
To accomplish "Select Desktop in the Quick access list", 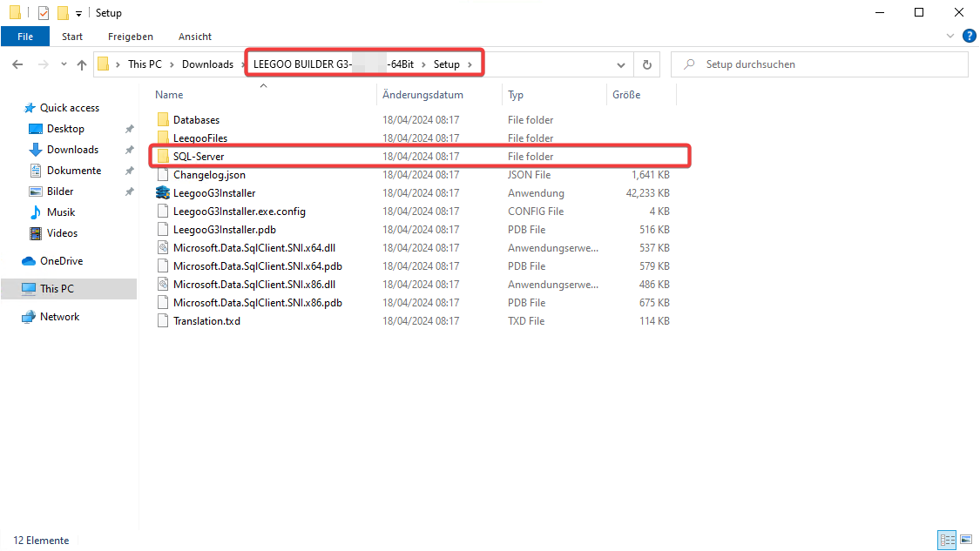I will click(x=65, y=129).
